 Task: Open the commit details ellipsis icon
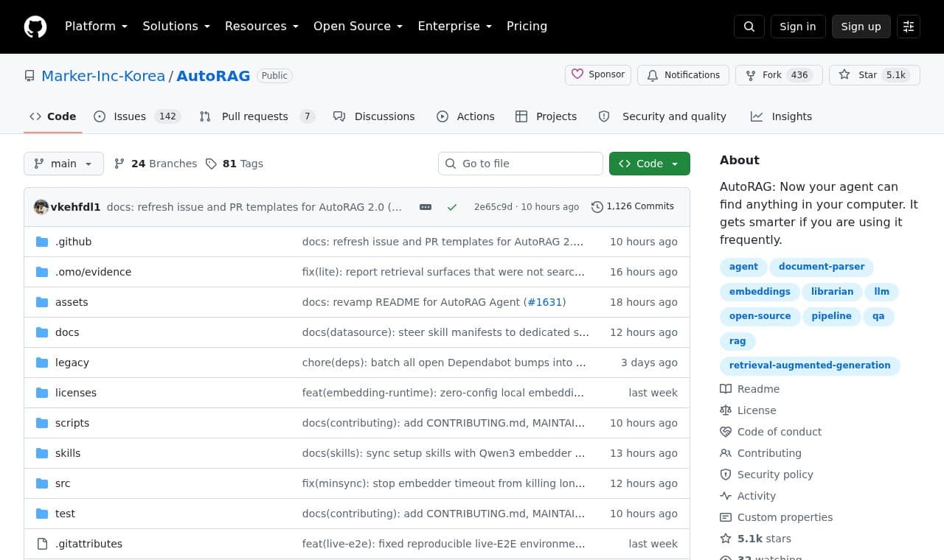pyautogui.click(x=426, y=207)
